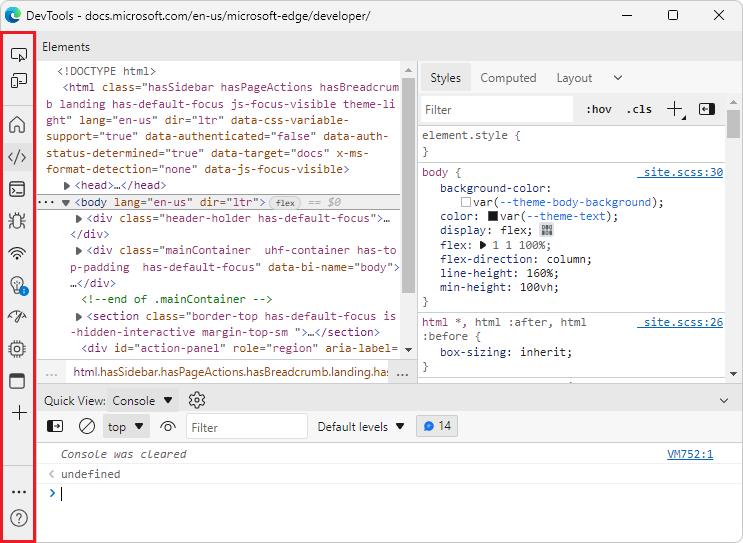The width and height of the screenshot is (743, 543).
Task: Clear console with circle-slash icon
Action: pos(87,426)
